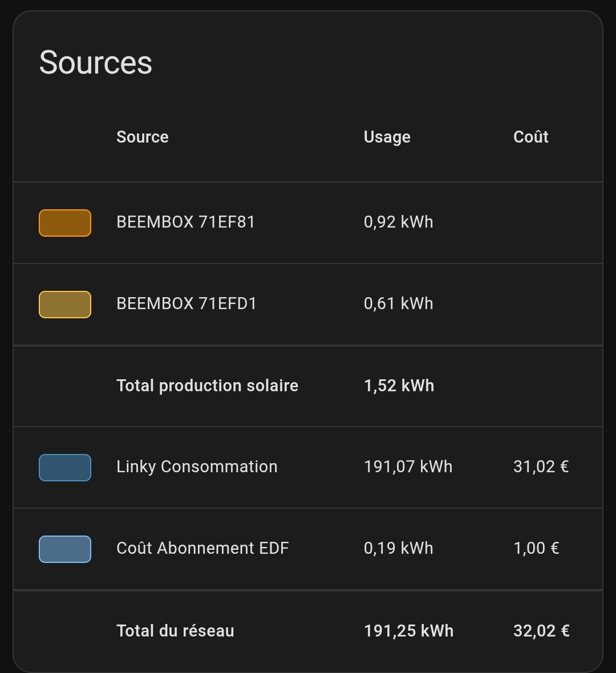Click the Coût column header
Screen dimensions: 616x673
point(530,137)
